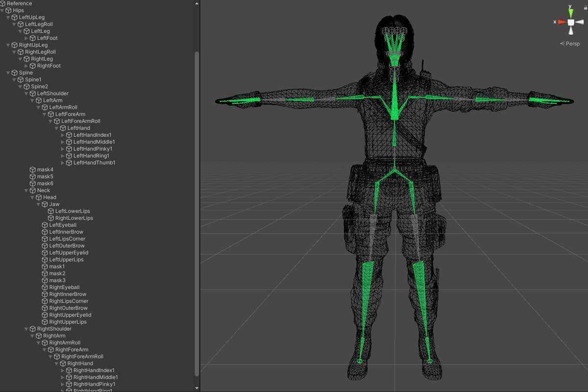Expand RightHandMiddle1 finger bones
Viewport: 588px width, 392px height.
click(x=63, y=377)
